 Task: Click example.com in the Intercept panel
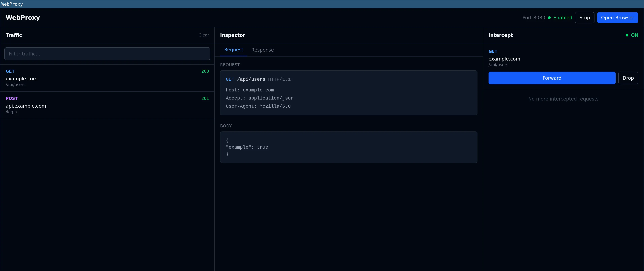[504, 59]
